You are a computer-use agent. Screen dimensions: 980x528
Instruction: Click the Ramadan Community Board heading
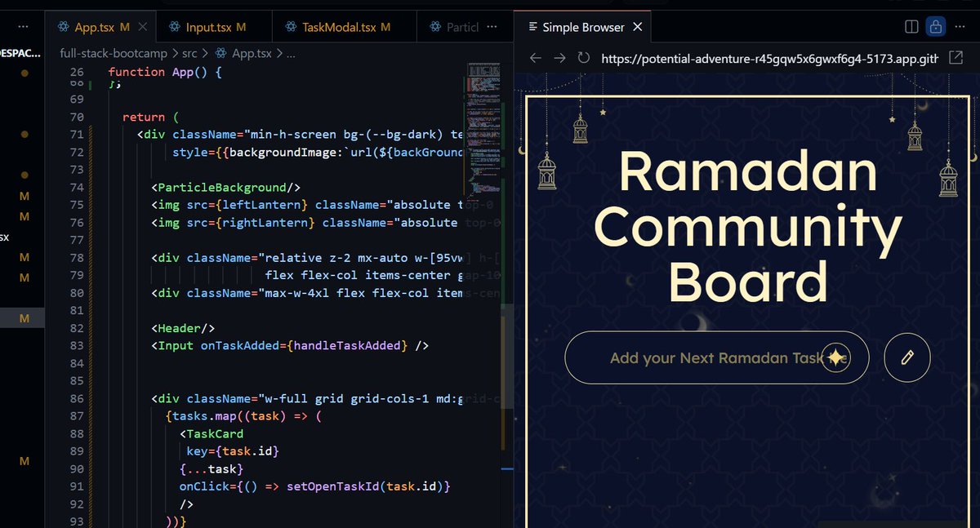(748, 226)
